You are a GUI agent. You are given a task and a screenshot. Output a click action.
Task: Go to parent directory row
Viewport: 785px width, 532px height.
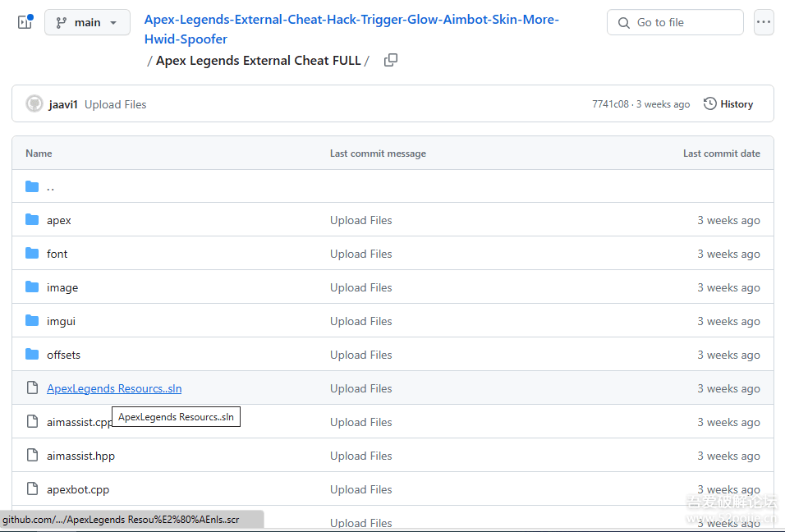(x=392, y=186)
